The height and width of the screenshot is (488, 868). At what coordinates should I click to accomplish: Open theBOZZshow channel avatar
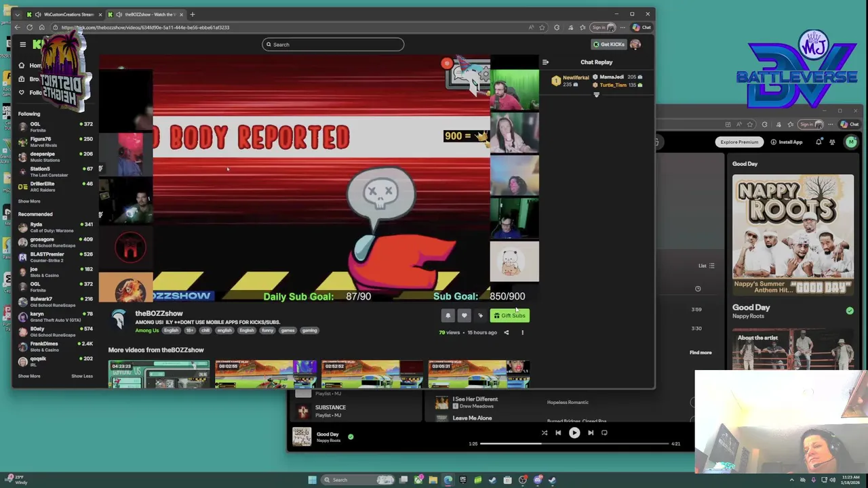click(119, 319)
